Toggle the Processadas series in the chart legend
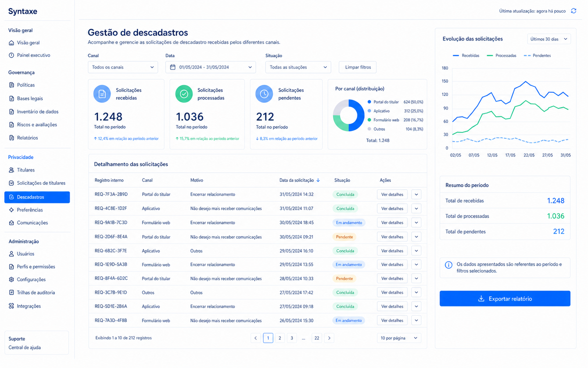588x368 pixels. point(502,56)
